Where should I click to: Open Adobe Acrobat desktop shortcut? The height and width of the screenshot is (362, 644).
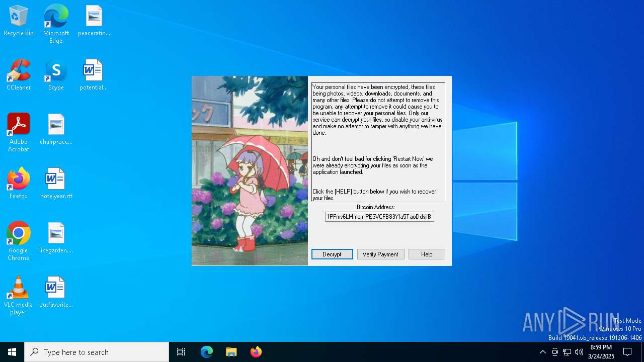click(19, 133)
